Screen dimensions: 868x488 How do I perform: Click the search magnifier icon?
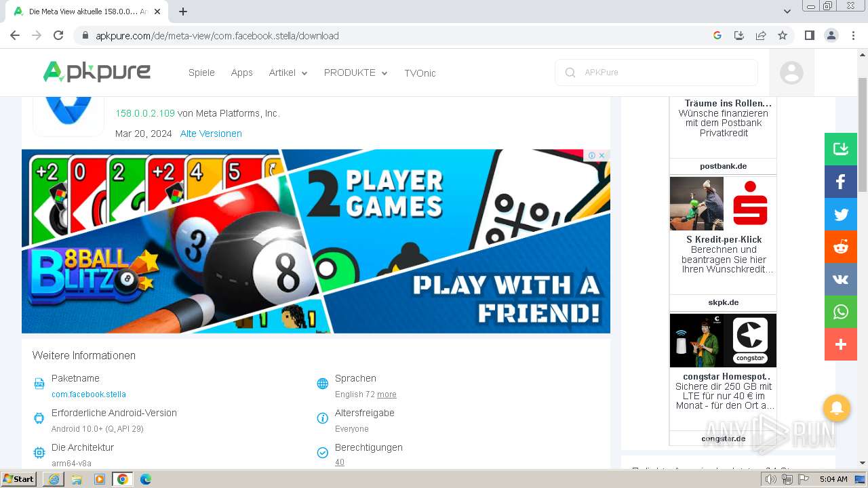click(570, 73)
